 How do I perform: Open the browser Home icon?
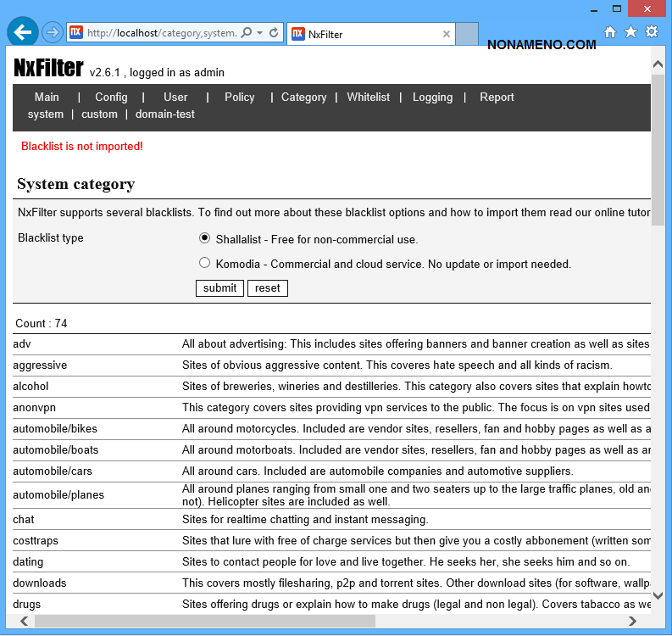(610, 32)
